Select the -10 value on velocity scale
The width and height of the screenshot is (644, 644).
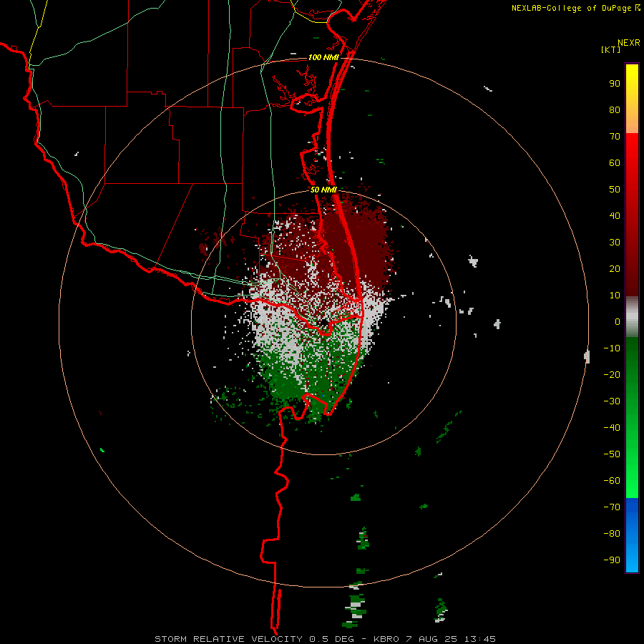[612, 348]
